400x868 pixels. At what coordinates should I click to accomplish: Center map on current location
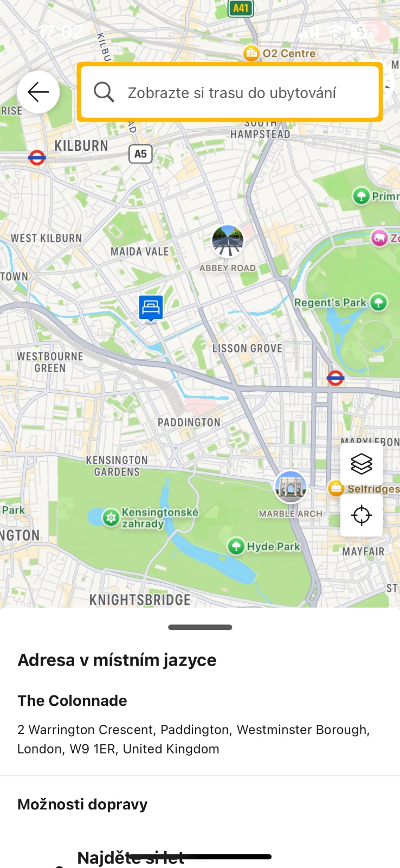(362, 515)
